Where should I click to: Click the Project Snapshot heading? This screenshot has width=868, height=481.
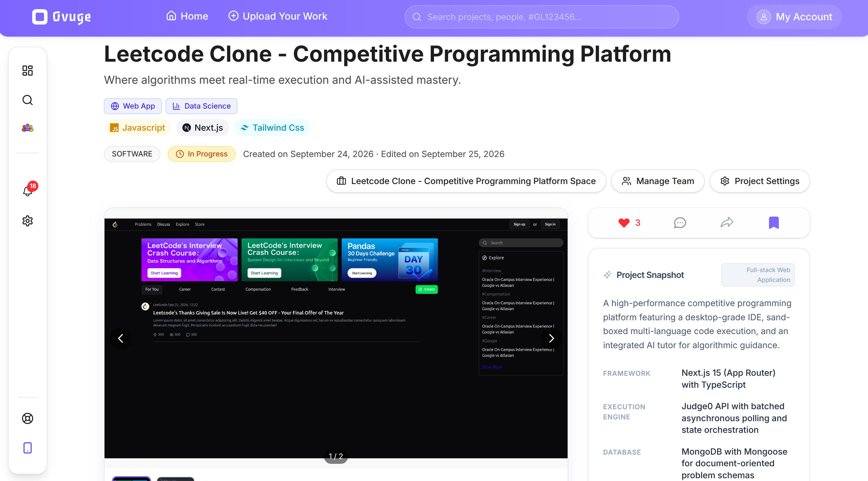pyautogui.click(x=650, y=275)
